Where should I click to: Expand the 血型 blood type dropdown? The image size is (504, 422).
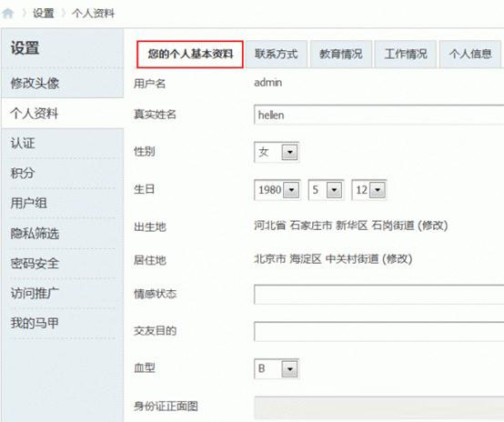[277, 368]
